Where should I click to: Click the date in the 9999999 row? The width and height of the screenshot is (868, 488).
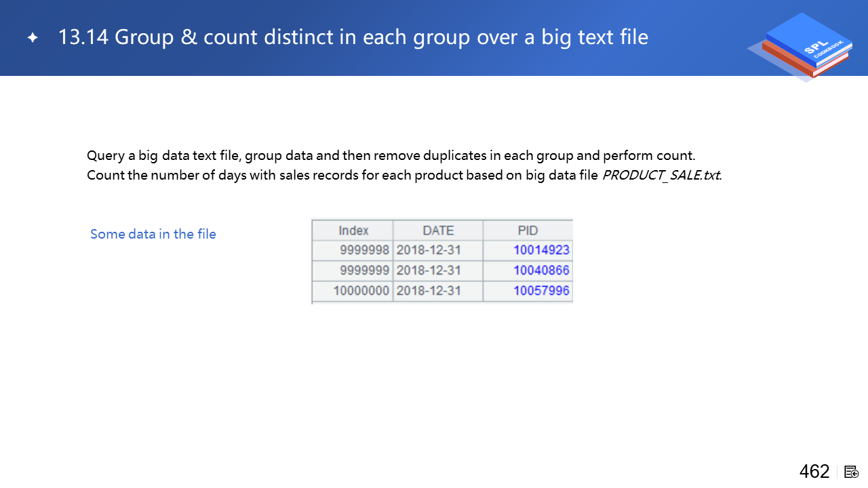point(429,270)
